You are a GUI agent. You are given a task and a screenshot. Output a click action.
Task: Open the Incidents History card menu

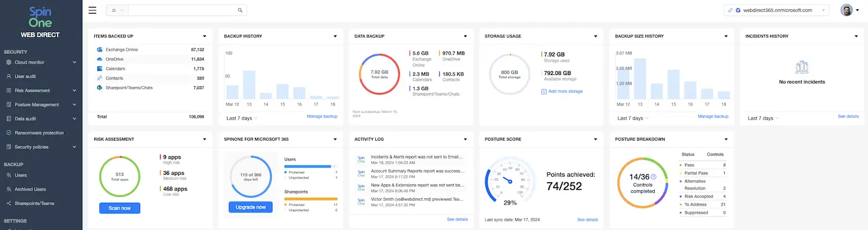[x=856, y=37]
